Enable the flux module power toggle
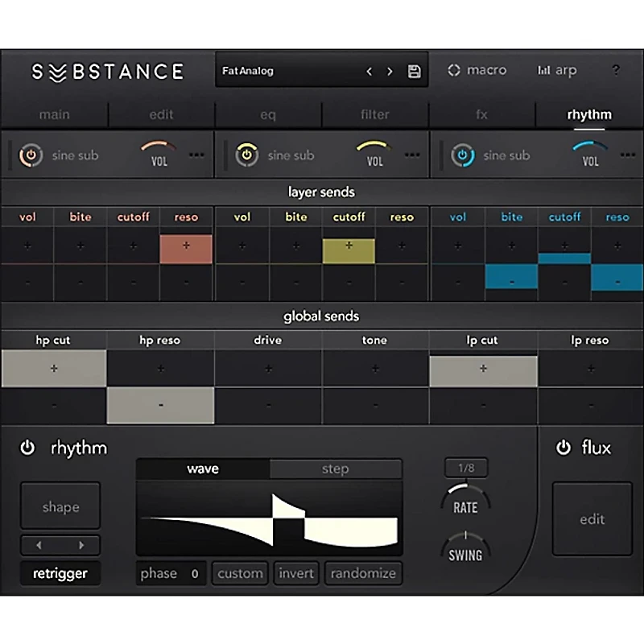This screenshot has width=644, height=644. tap(563, 448)
